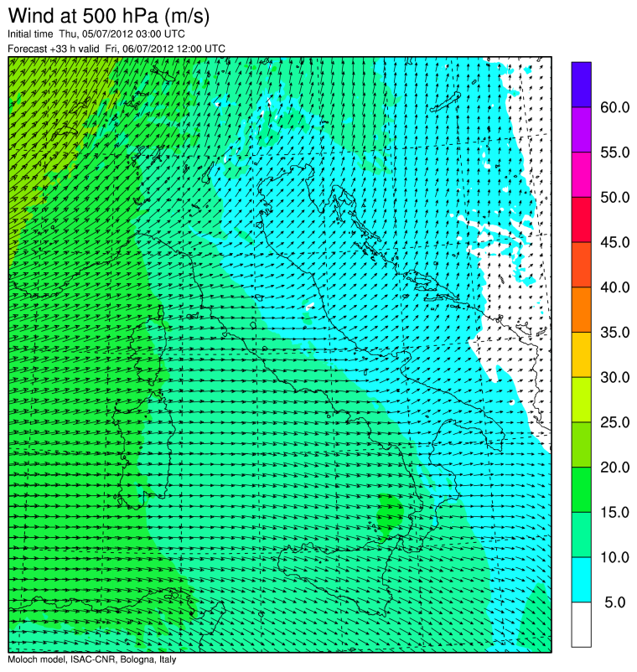Click the 15.0 label on the color scale
The height and width of the screenshot is (672, 637).
pyautogui.click(x=614, y=512)
